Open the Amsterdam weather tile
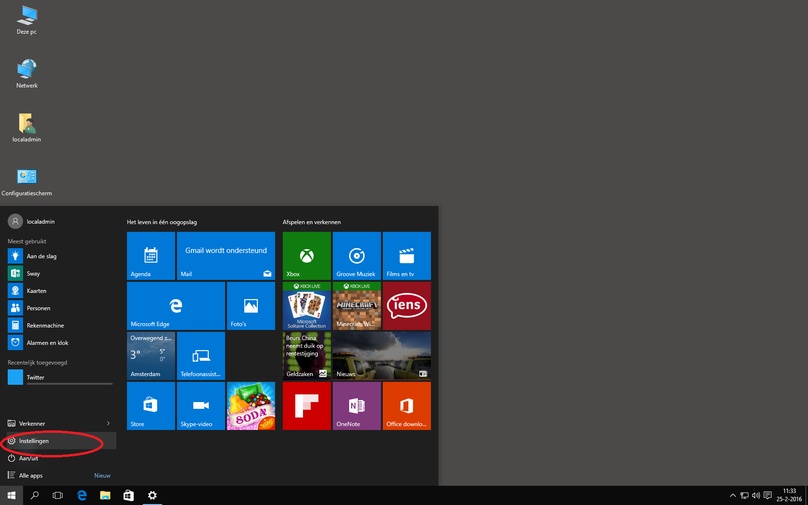 (x=151, y=356)
